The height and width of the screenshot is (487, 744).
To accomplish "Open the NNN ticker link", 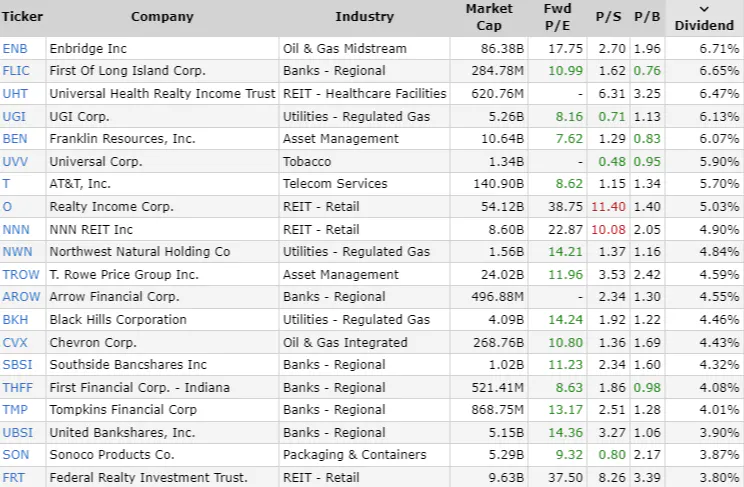I will 16,229.
